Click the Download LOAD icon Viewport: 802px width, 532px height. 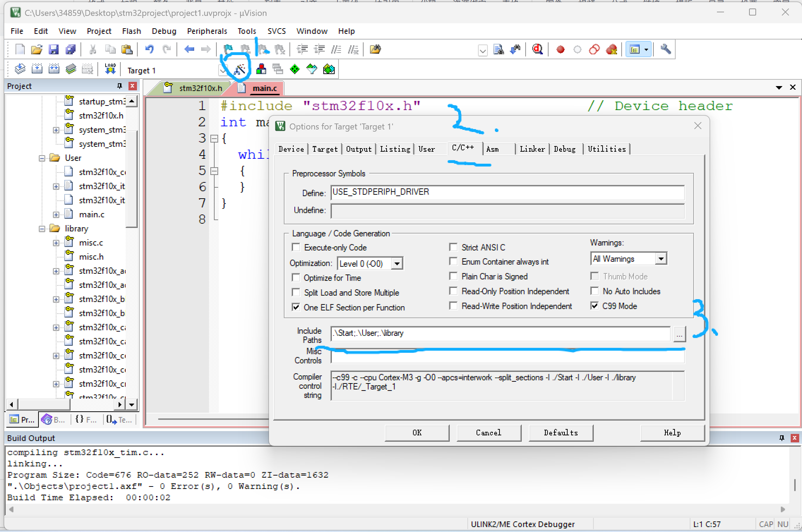tap(110, 69)
